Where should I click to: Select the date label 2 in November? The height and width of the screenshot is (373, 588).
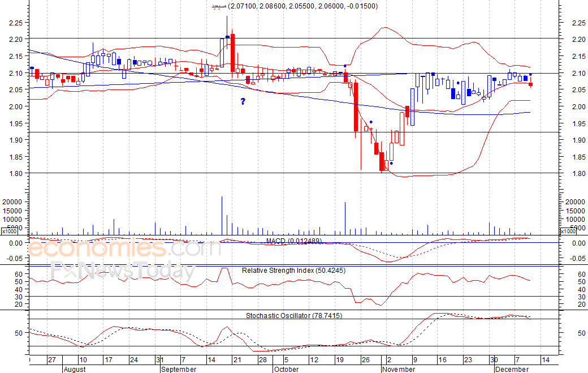389,360
